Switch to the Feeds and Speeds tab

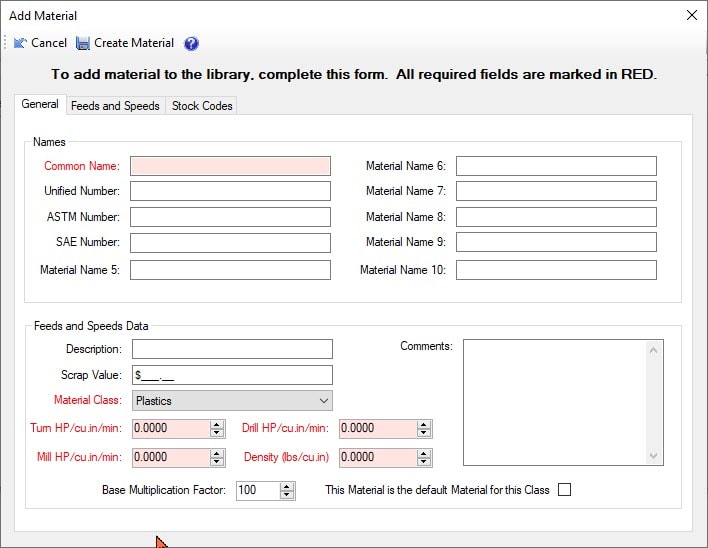coord(115,106)
